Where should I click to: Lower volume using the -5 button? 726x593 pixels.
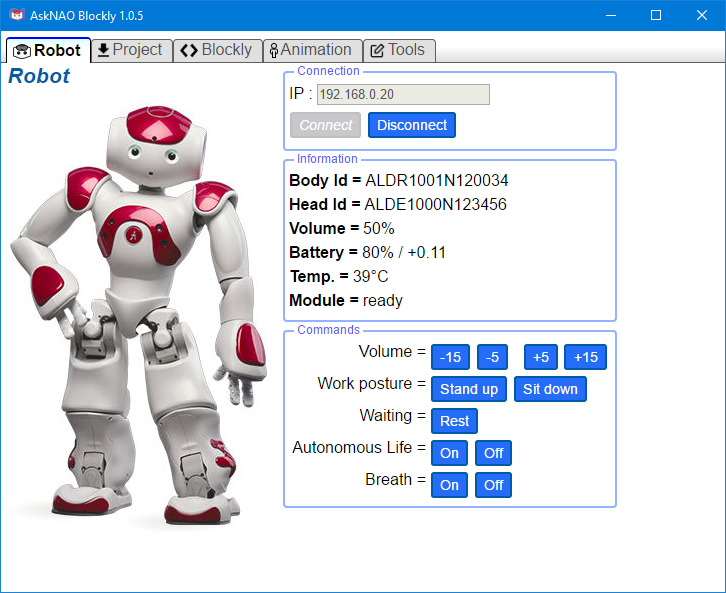[492, 357]
